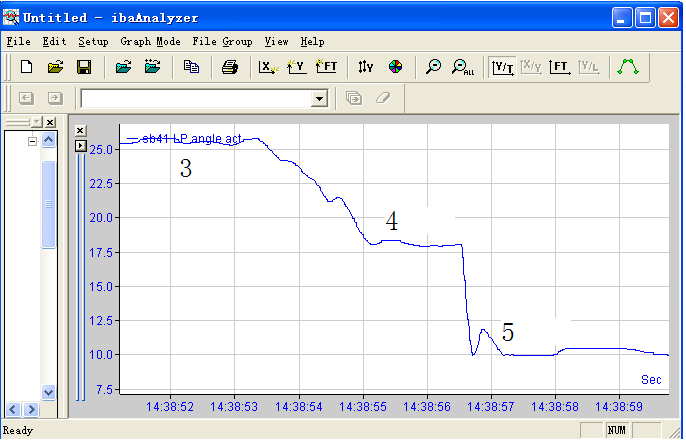
Task: Open the Print icon in toolbar
Action: 230,67
